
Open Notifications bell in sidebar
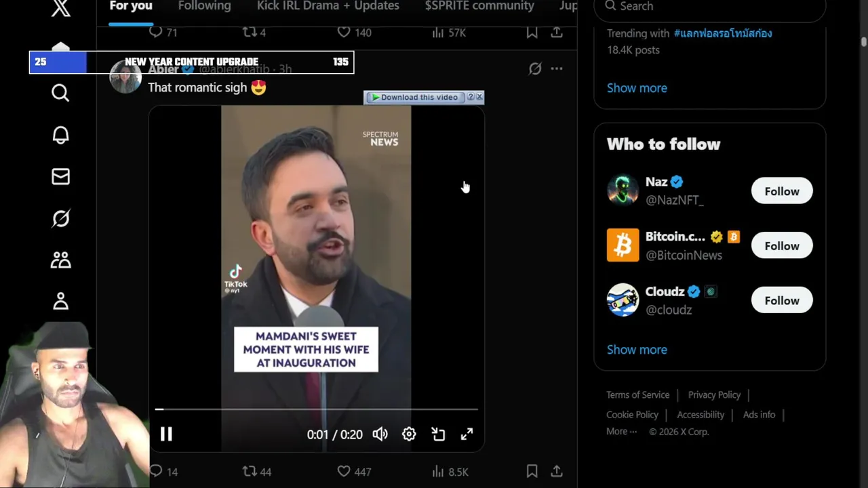click(60, 135)
